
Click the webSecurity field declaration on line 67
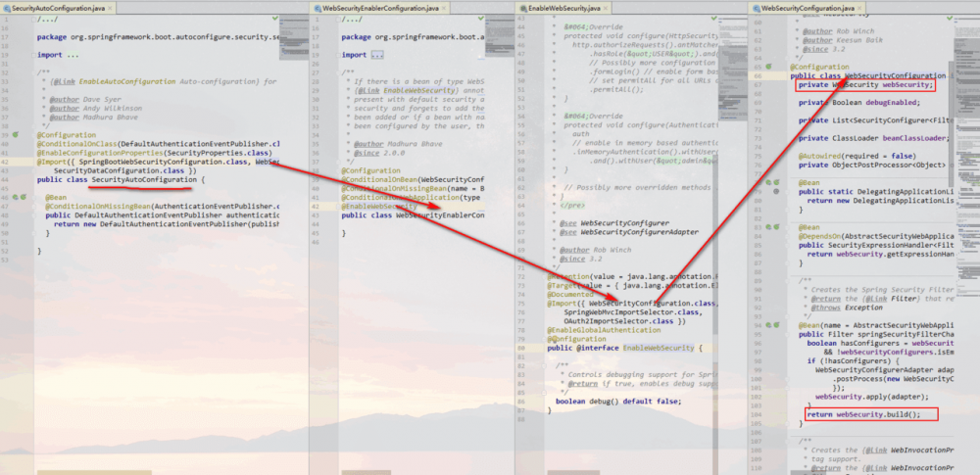(x=865, y=85)
